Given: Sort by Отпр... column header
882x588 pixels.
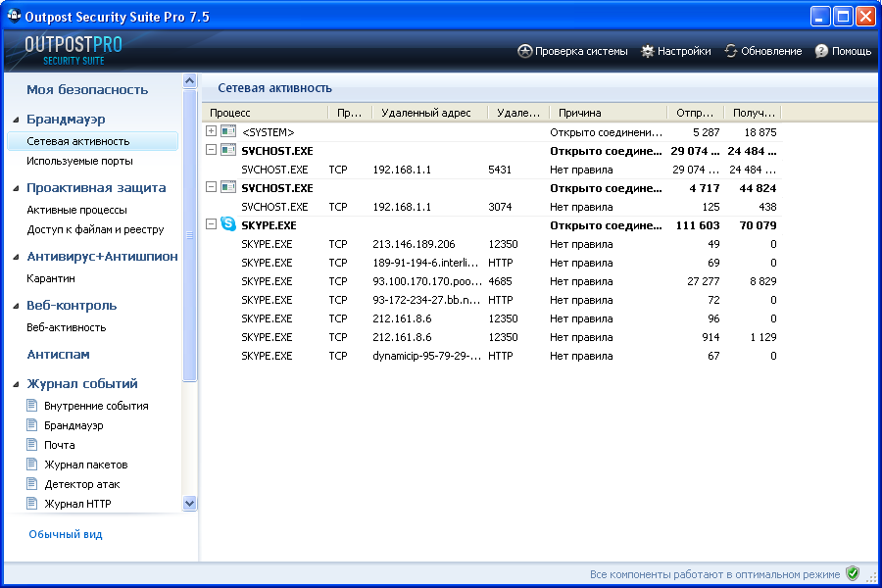Looking at the screenshot, I should (x=696, y=113).
